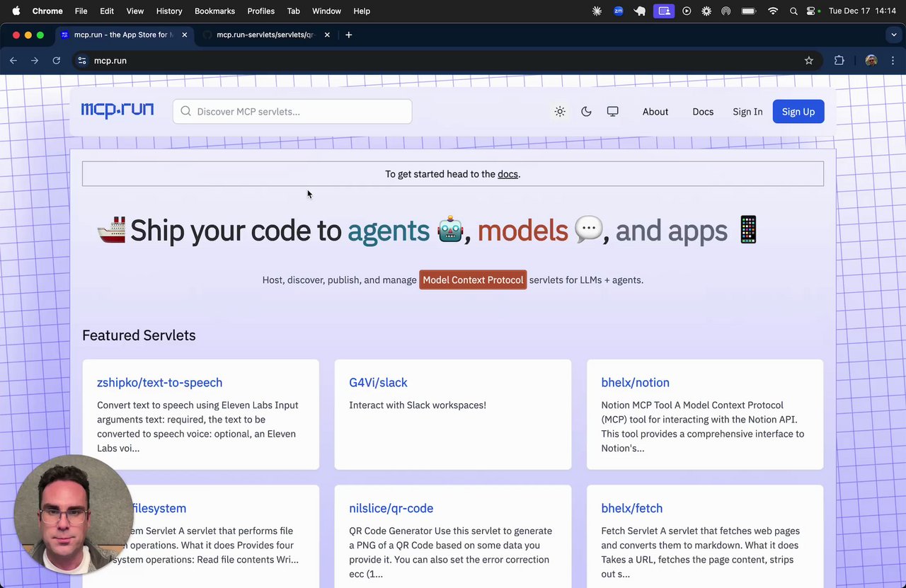Open a new tab with the plus button

click(x=348, y=35)
